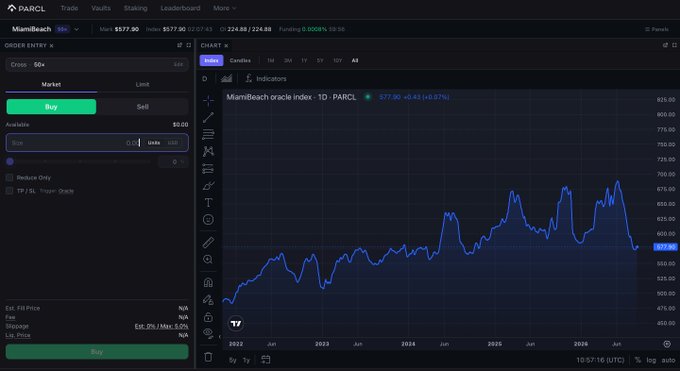Toggle auto scale on chart
The height and width of the screenshot is (371, 680).
tap(668, 360)
